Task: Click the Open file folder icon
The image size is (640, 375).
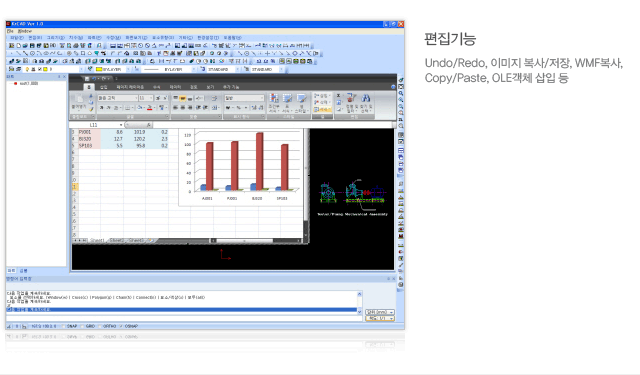Action: 25,46
